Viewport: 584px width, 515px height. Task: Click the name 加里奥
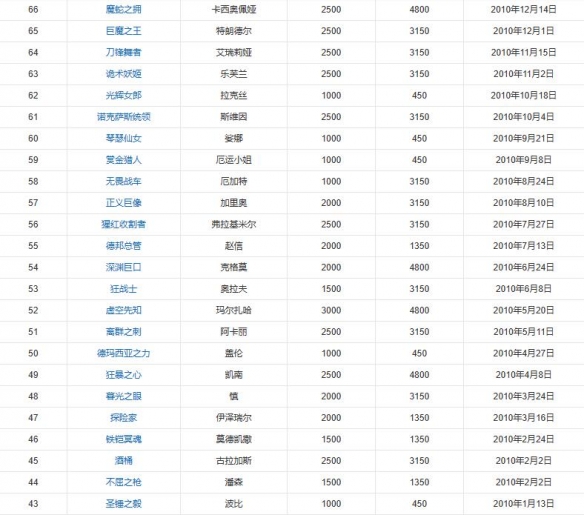(x=234, y=203)
